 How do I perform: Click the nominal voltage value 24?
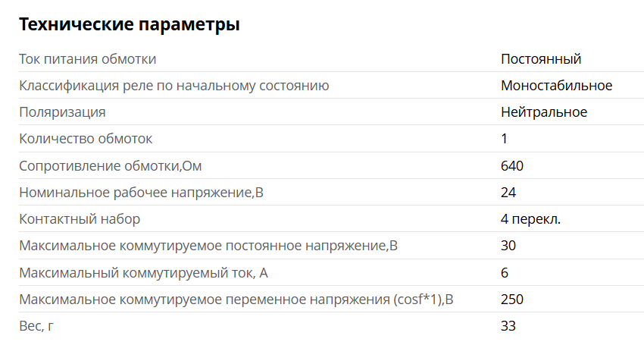(508, 193)
